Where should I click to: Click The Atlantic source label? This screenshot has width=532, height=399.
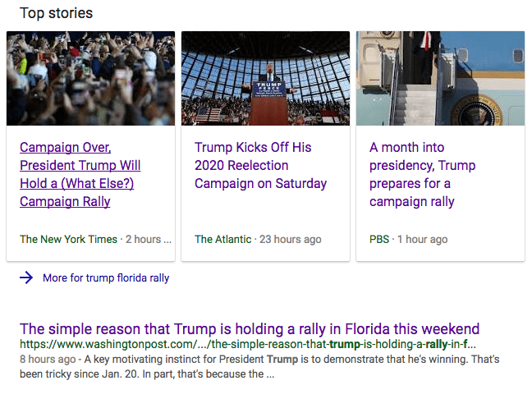(222, 240)
